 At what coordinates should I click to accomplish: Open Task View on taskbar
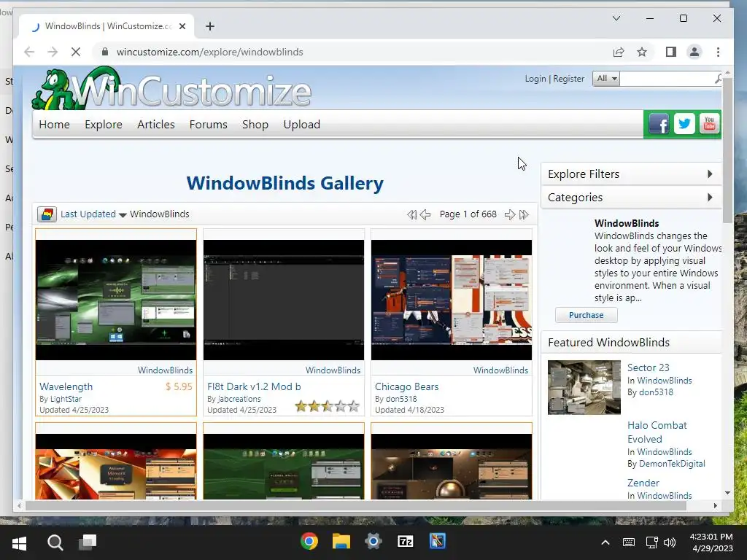tap(88, 542)
